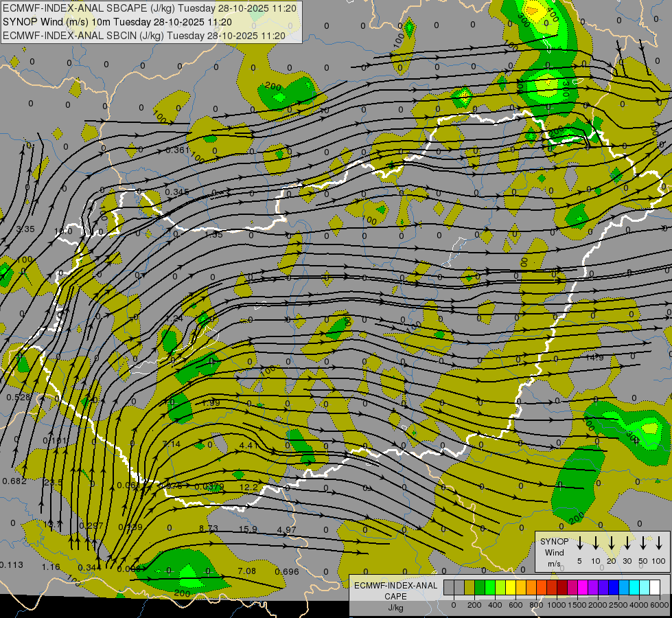
Task: Click the data value 0.682
Action: pos(14,481)
